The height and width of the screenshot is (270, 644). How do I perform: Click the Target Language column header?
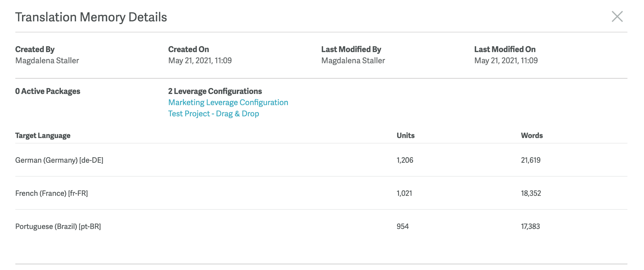[43, 136]
